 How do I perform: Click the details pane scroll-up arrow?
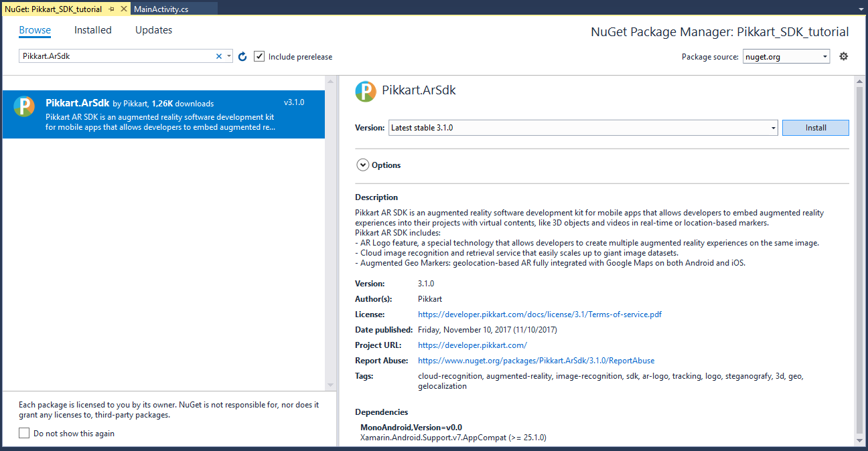tap(860, 81)
